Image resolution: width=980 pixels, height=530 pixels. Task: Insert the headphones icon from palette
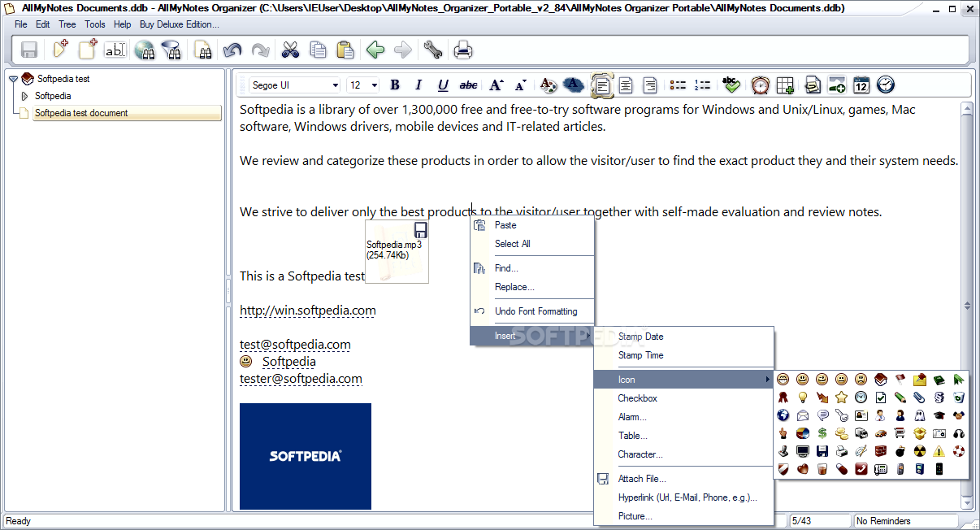959,433
